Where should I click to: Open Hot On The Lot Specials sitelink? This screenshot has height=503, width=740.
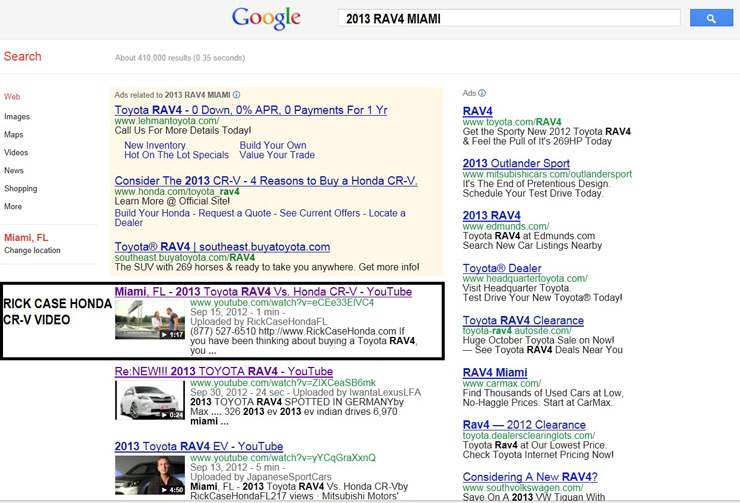[177, 155]
